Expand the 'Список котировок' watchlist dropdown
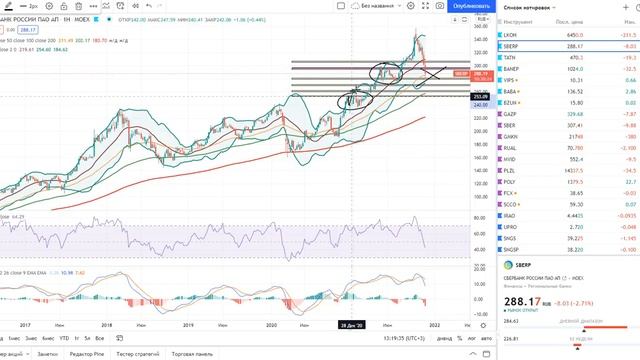 [x=529, y=7]
